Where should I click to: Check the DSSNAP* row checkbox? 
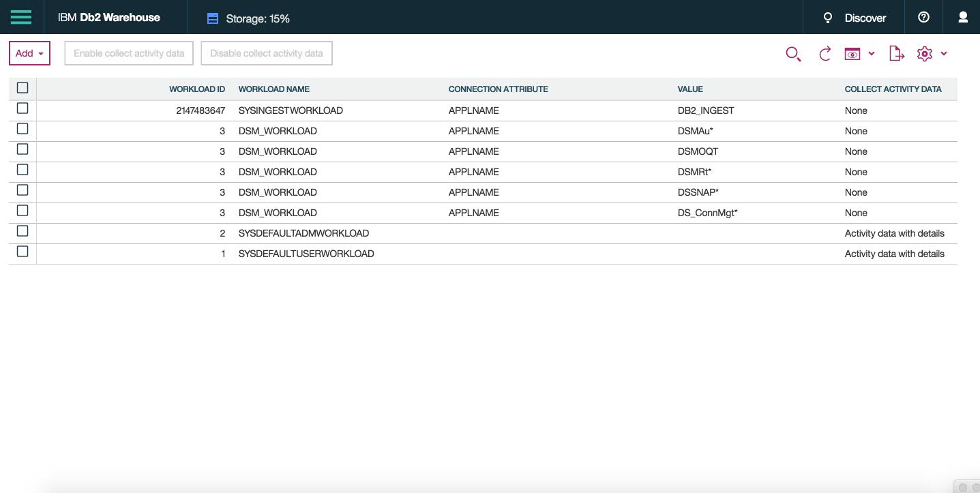pyautogui.click(x=23, y=190)
